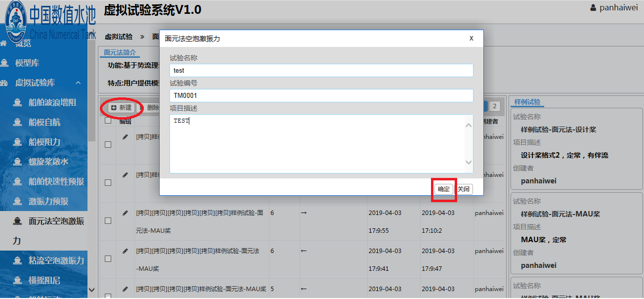This screenshot has height=299, width=644.
Task: Click the 关闭 button in the dialog
Action: coord(464,189)
